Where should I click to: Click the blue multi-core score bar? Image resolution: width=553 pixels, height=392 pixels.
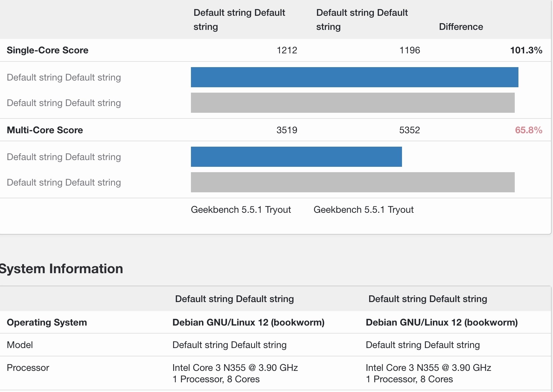pyautogui.click(x=296, y=157)
